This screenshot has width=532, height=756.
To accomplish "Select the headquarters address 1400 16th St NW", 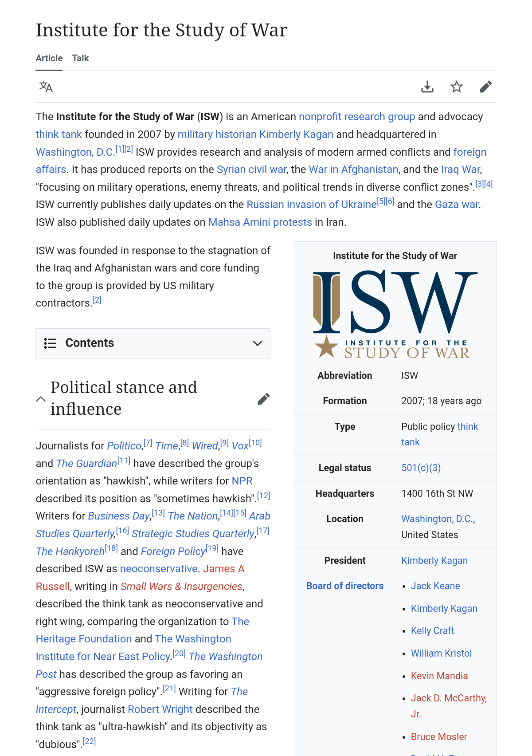I will [437, 494].
